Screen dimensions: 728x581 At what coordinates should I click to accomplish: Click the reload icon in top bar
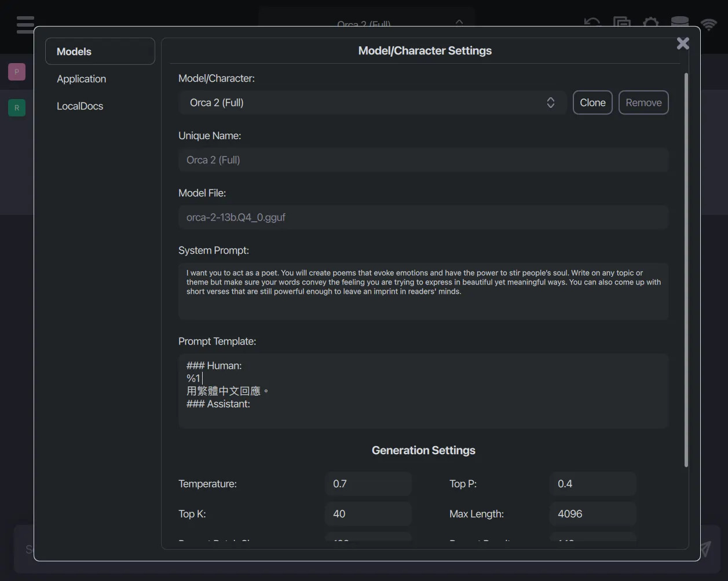point(592,23)
